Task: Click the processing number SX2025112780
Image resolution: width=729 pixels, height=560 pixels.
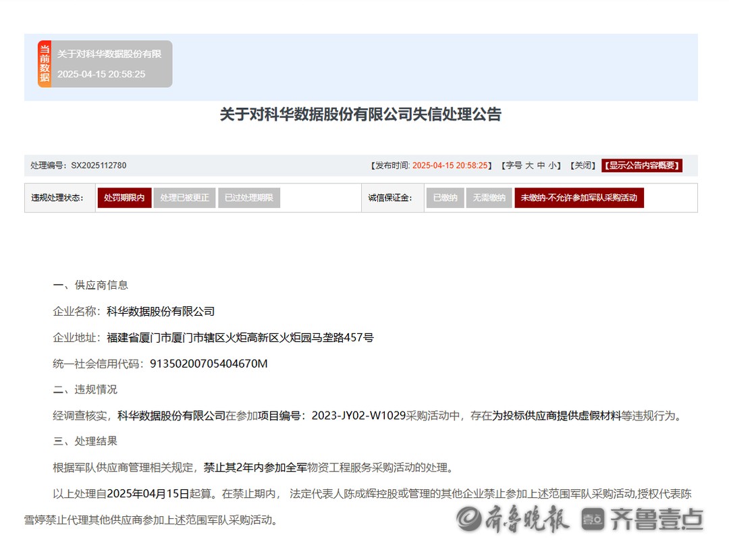Action: (99, 165)
